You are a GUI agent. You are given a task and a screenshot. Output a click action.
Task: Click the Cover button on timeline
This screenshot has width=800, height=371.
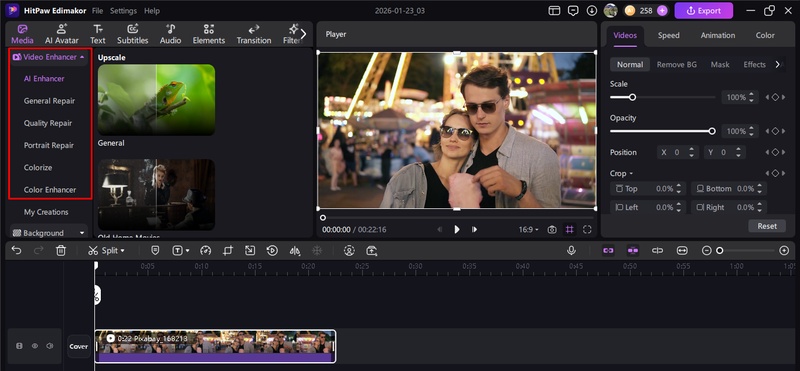point(79,346)
